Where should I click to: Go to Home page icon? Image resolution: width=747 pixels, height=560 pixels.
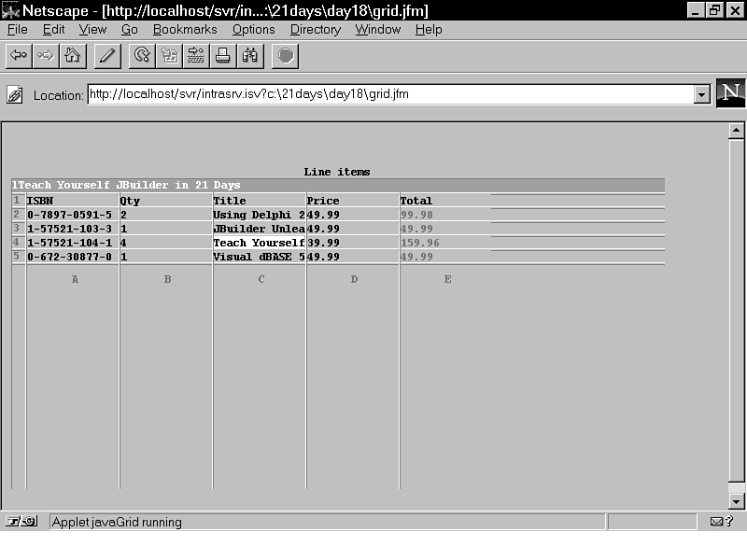coord(73,56)
